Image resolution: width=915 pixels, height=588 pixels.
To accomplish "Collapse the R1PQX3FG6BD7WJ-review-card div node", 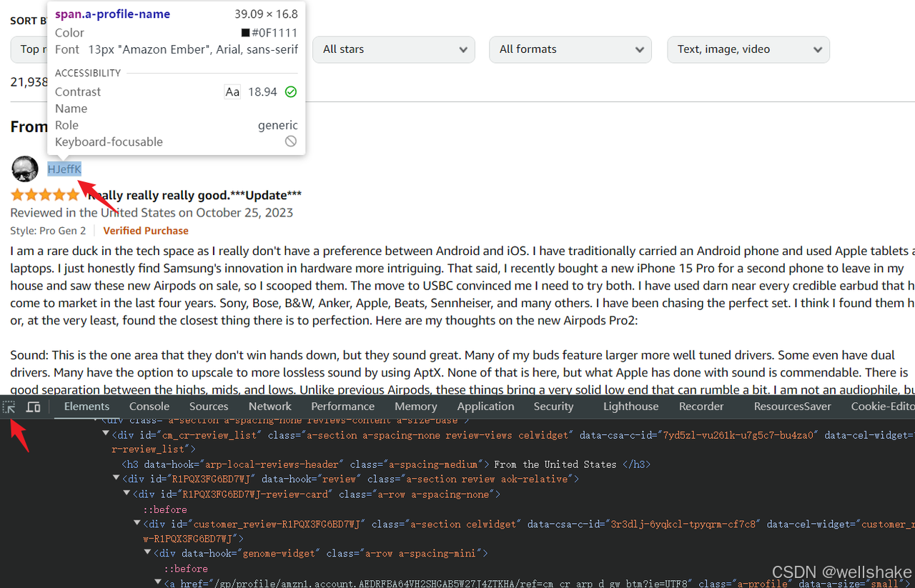I will point(127,494).
